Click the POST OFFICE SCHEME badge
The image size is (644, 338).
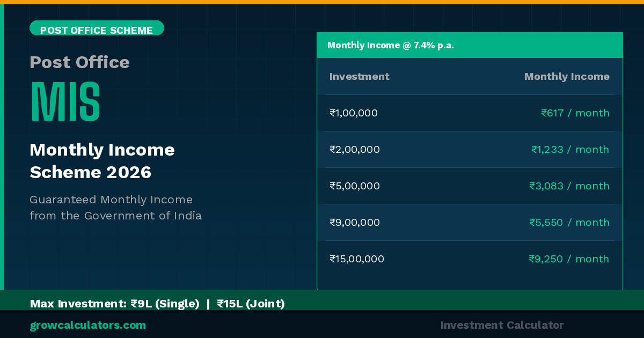pos(97,30)
